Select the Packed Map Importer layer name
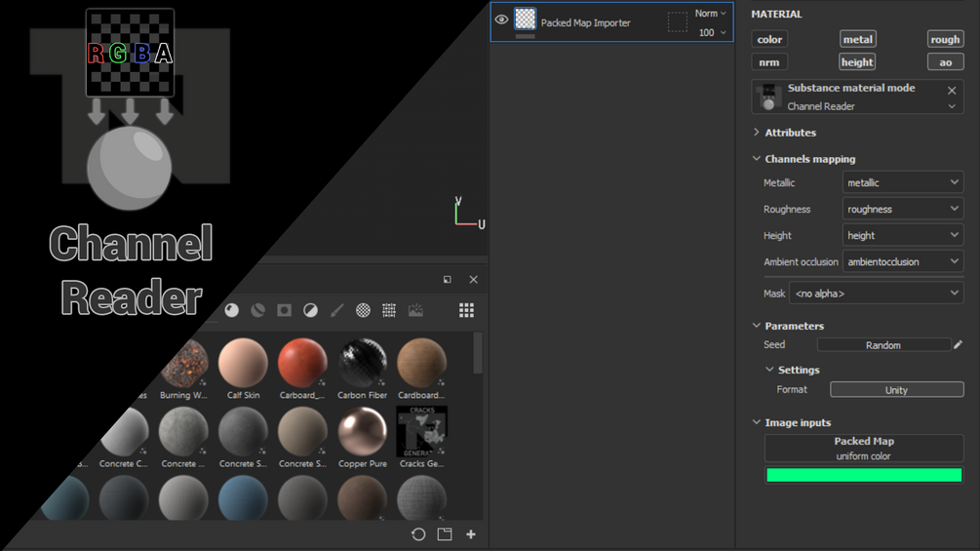980x551 pixels. click(586, 22)
